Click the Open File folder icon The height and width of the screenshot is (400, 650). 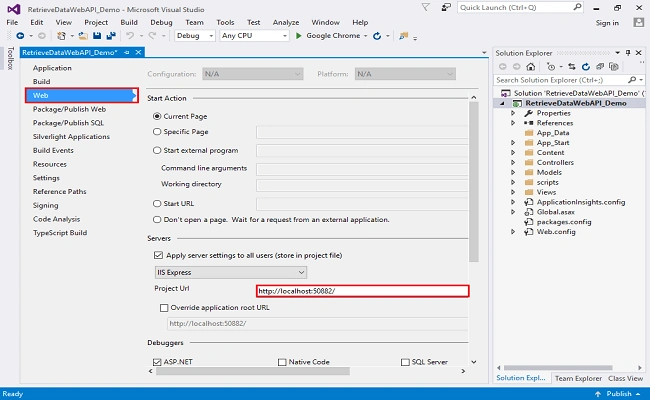coord(83,36)
